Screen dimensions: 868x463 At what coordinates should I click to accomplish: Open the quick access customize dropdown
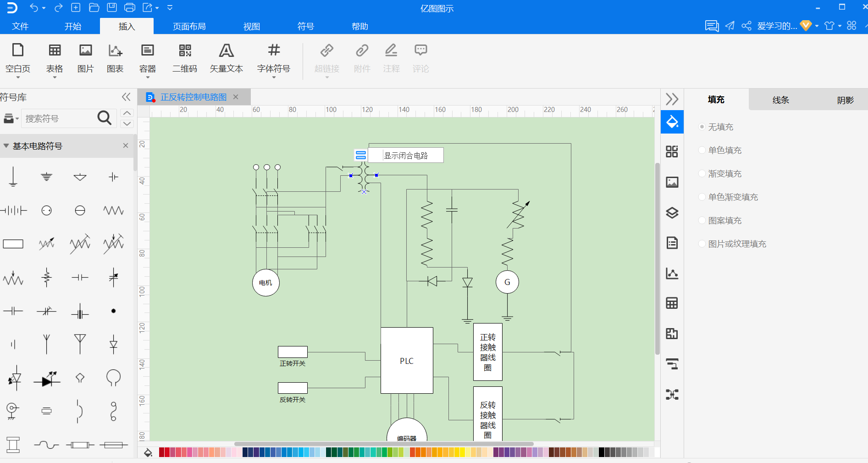[x=170, y=8]
